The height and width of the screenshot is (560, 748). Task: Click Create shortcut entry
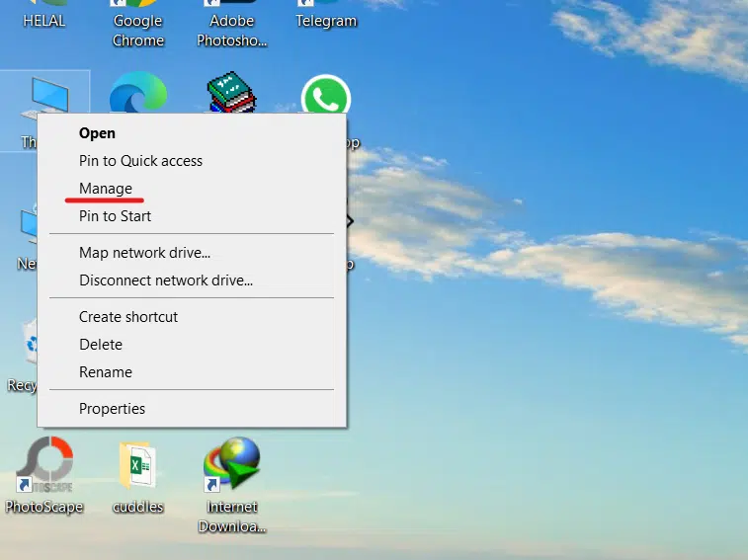coord(128,317)
